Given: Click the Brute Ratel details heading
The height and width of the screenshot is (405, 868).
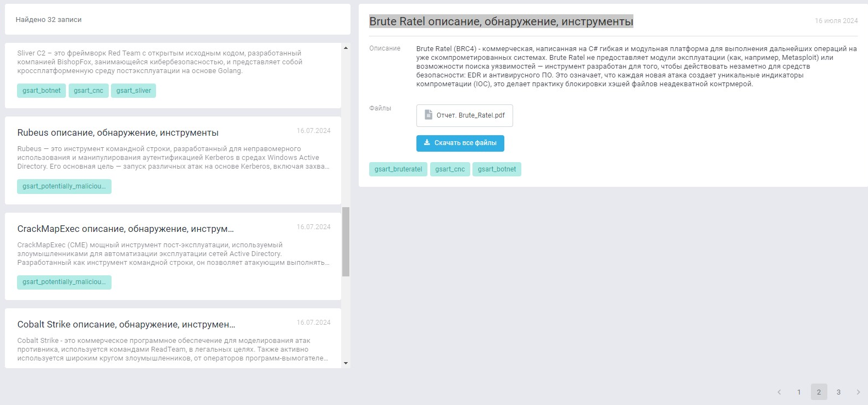Looking at the screenshot, I should (x=501, y=21).
